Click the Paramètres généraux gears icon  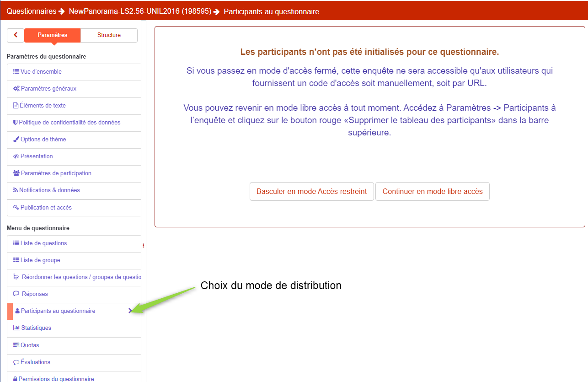[x=16, y=89]
